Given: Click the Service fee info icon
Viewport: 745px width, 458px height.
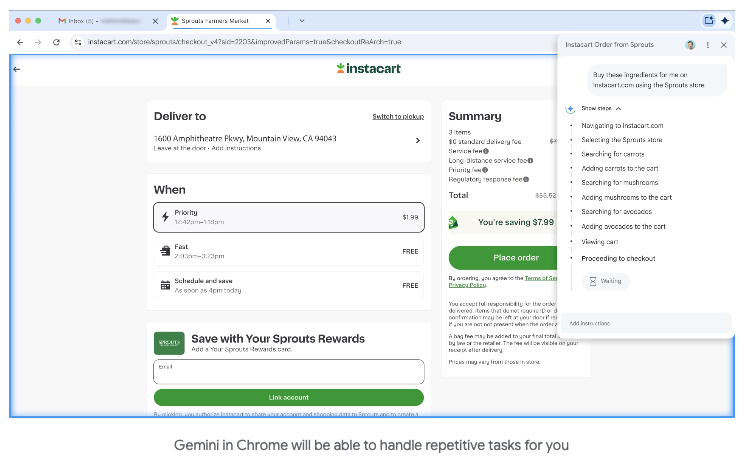Looking at the screenshot, I should point(486,151).
